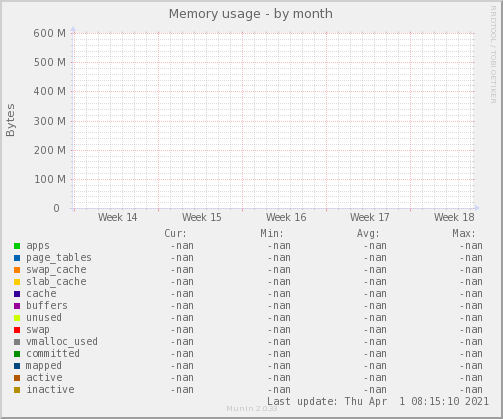Image resolution: width=503 pixels, height=419 pixels.
Task: Click the 'Week 15' x-axis label
Action: click(201, 217)
